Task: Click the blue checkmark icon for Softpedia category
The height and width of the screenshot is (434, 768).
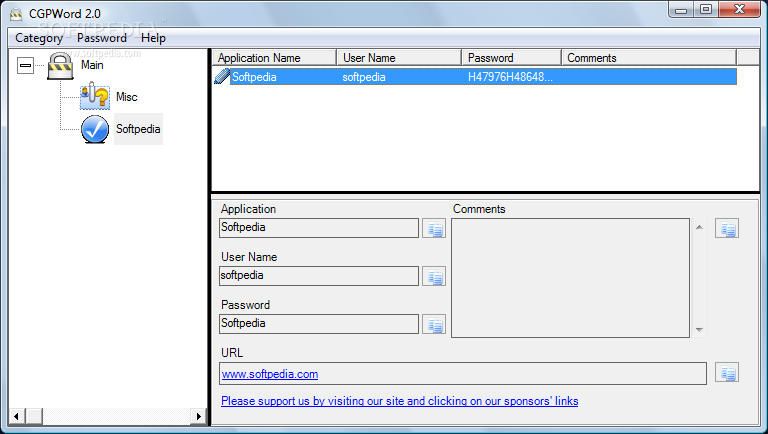Action: click(x=95, y=129)
